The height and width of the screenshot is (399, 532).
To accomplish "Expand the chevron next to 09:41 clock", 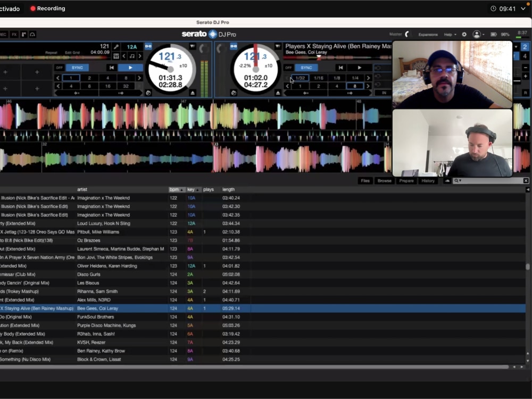I will 523,9.
